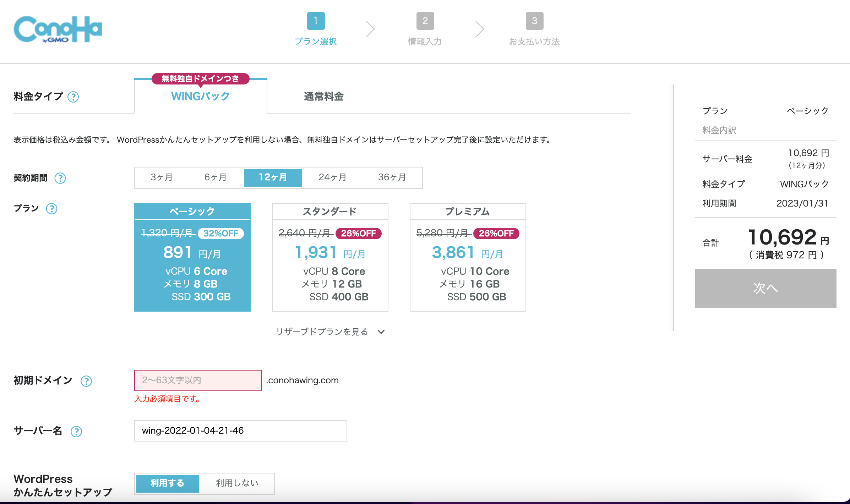Image resolution: width=850 pixels, height=504 pixels.
Task: Open help icon next to 契約期間
Action: [60, 178]
